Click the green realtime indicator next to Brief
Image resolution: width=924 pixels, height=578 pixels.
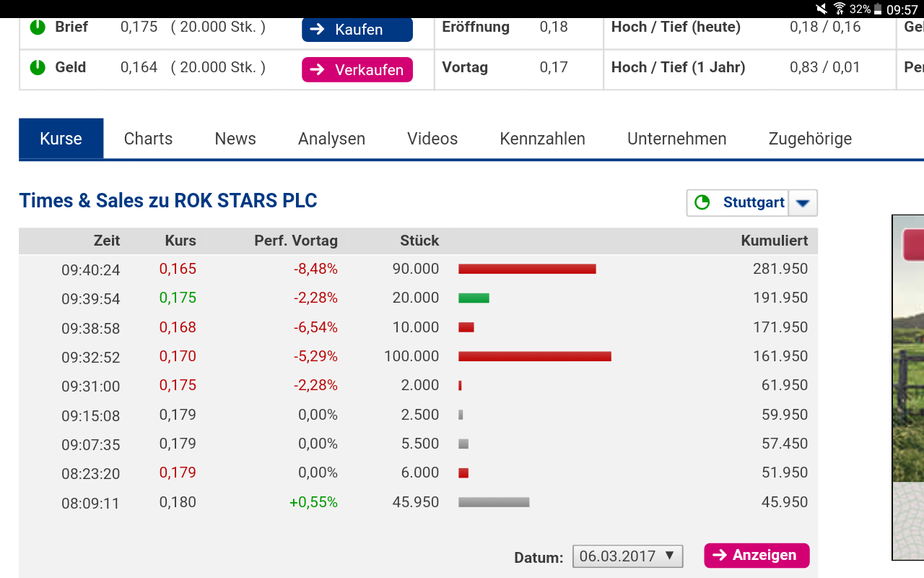click(x=37, y=27)
